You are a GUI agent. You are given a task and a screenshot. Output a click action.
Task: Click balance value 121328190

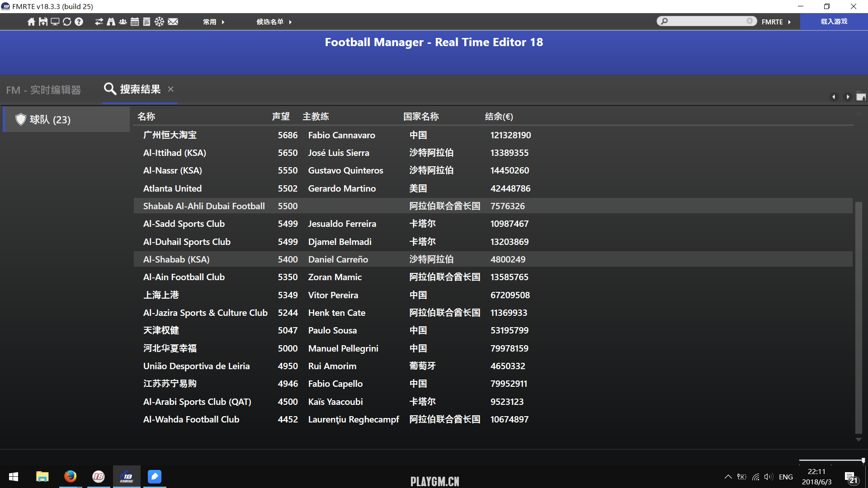point(510,135)
